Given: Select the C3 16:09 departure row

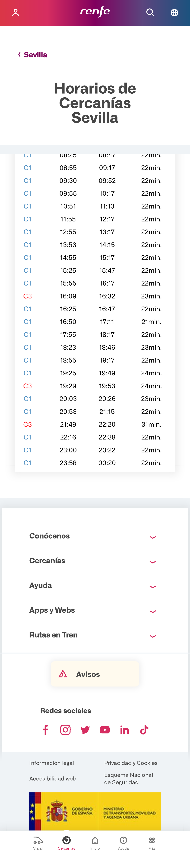Looking at the screenshot, I should 95,296.
